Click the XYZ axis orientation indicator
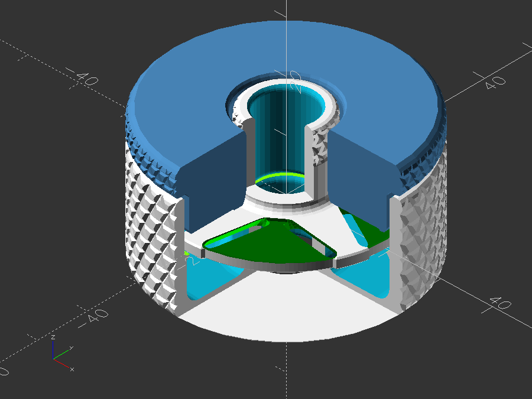Image resolution: width=532 pixels, height=399 pixels. [x=63, y=353]
